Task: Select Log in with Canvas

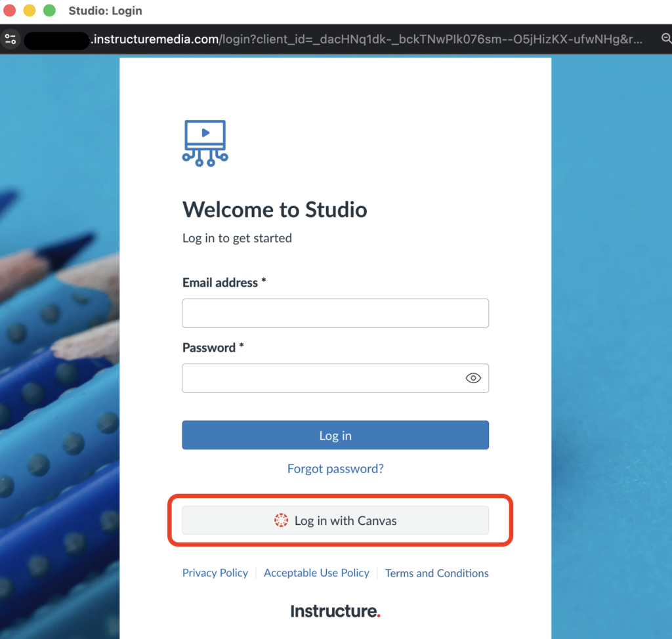Action: coord(335,520)
